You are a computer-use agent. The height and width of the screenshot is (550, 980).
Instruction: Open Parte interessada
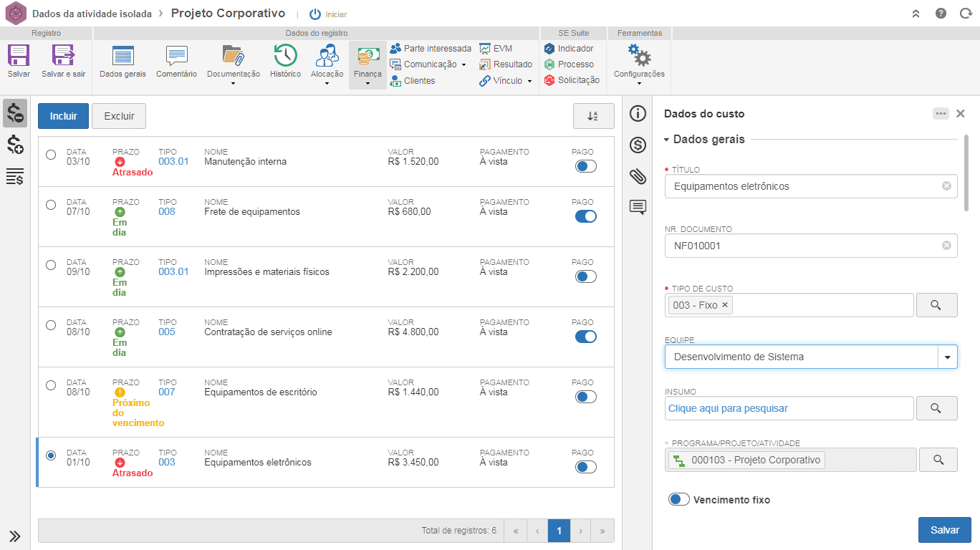pos(431,48)
